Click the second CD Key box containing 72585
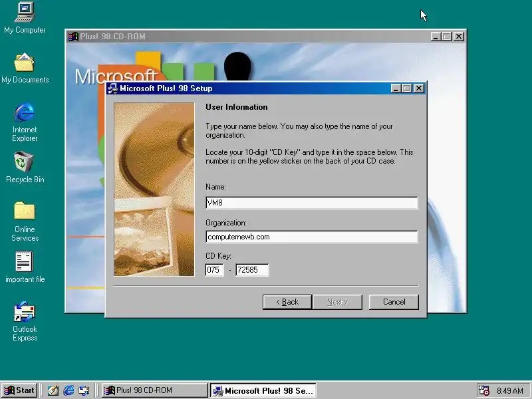Viewport: 532px width, 399px height. pos(252,270)
